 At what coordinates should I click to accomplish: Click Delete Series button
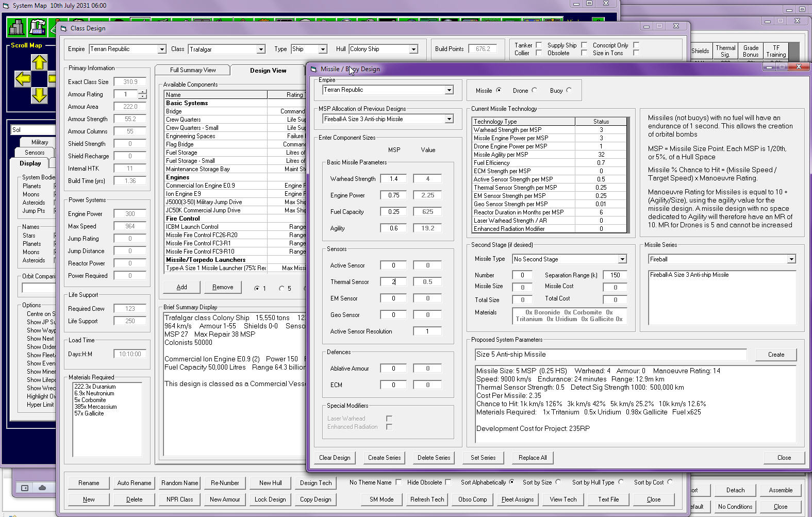[x=434, y=458]
